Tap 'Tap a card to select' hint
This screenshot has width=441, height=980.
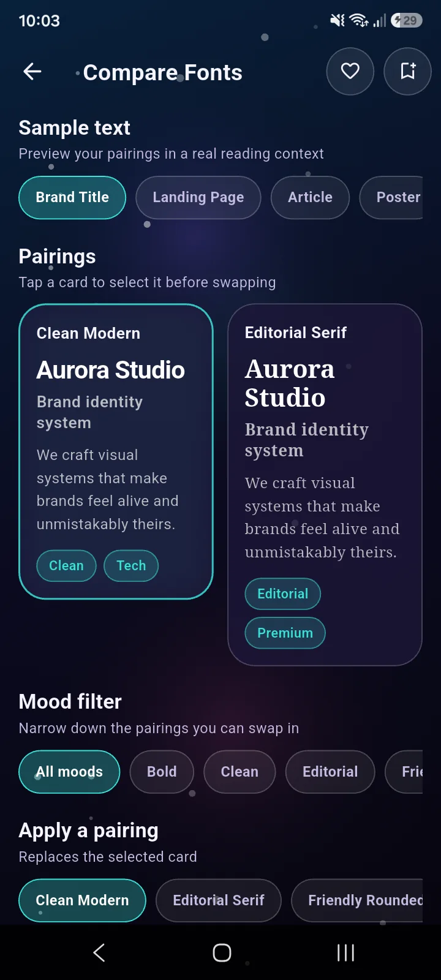(148, 282)
